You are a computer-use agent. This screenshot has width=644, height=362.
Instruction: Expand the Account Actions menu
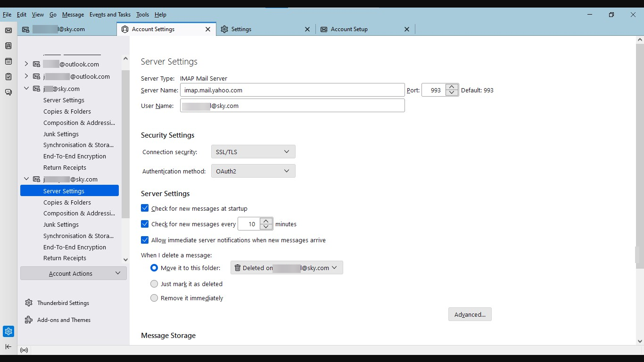coord(73,273)
